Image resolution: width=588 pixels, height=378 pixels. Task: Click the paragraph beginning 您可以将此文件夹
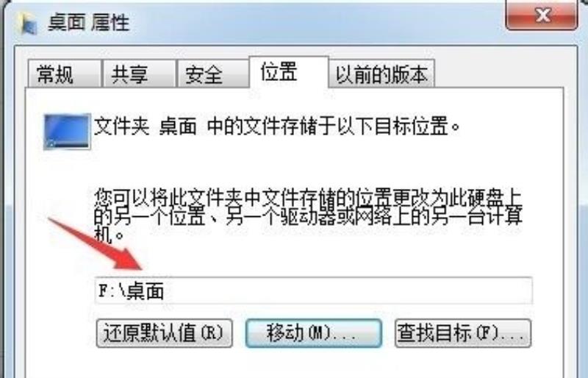[307, 216]
